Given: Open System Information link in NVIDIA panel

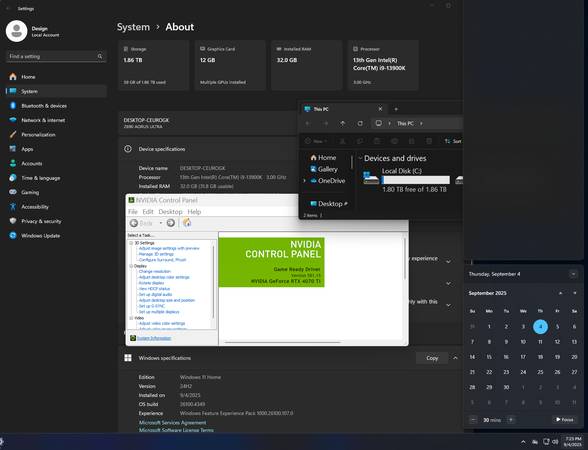Looking at the screenshot, I should tap(154, 338).
